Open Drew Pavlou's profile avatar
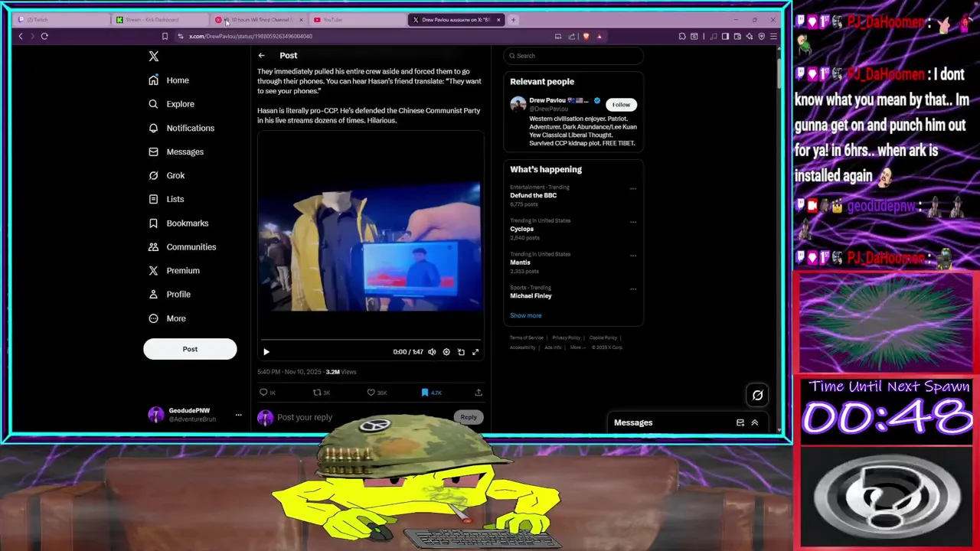 click(518, 104)
